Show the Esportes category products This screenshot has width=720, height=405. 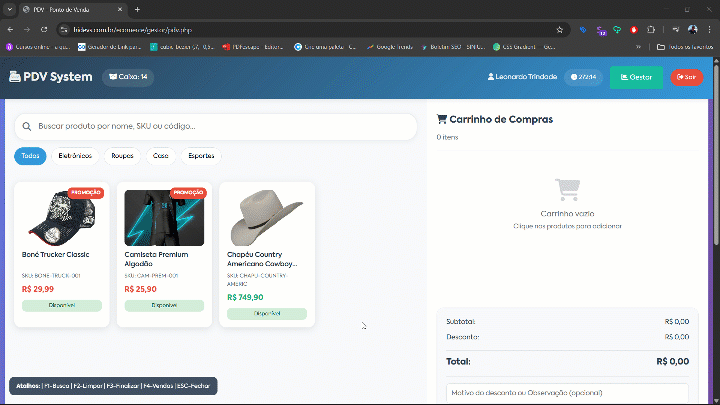pyautogui.click(x=201, y=156)
